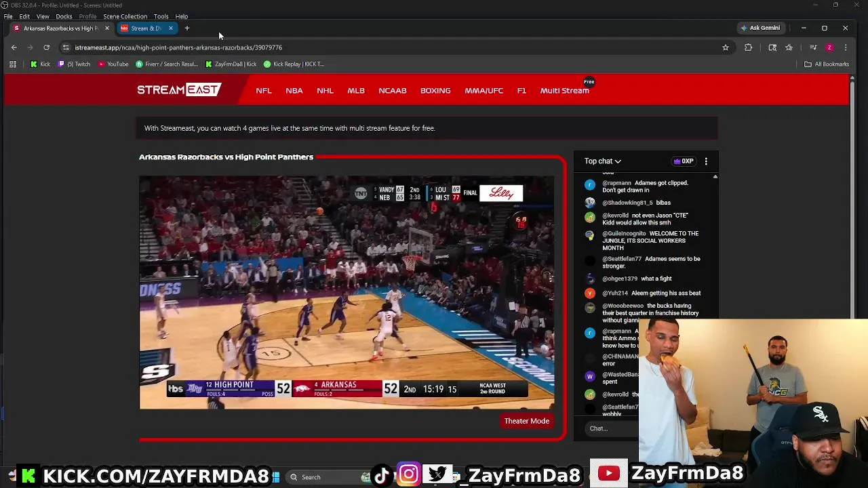Open Chrome three-dot menu
868x488 pixels.
pyautogui.click(x=846, y=47)
